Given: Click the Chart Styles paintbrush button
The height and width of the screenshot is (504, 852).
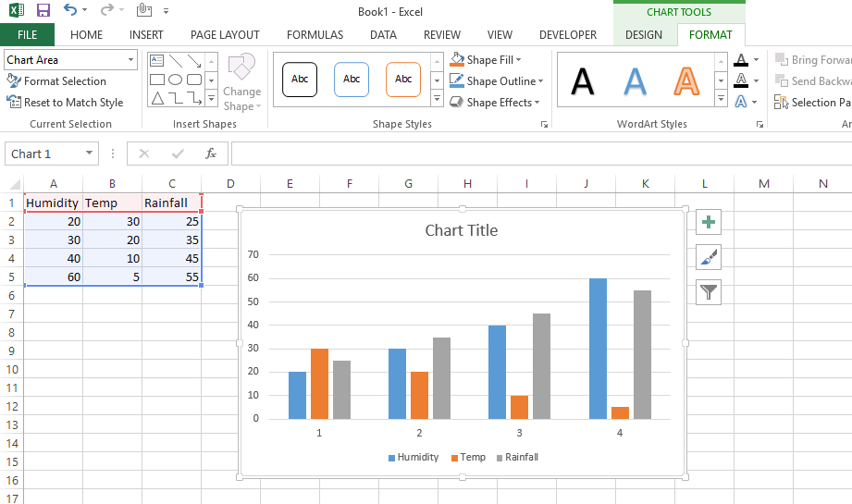Looking at the screenshot, I should (x=709, y=257).
